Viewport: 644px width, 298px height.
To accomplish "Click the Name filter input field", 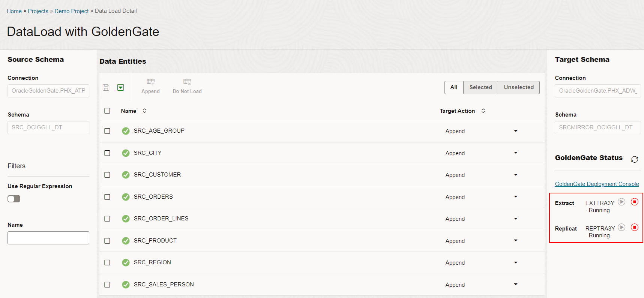I will click(48, 238).
